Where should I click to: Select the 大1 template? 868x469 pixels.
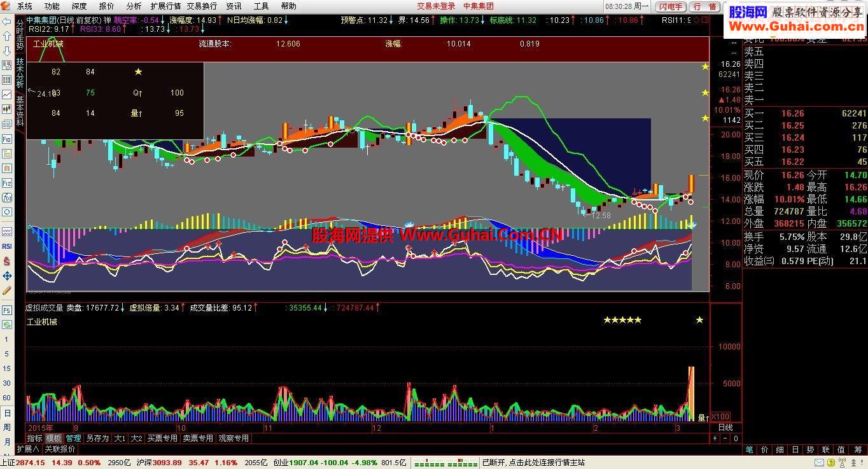(x=120, y=438)
